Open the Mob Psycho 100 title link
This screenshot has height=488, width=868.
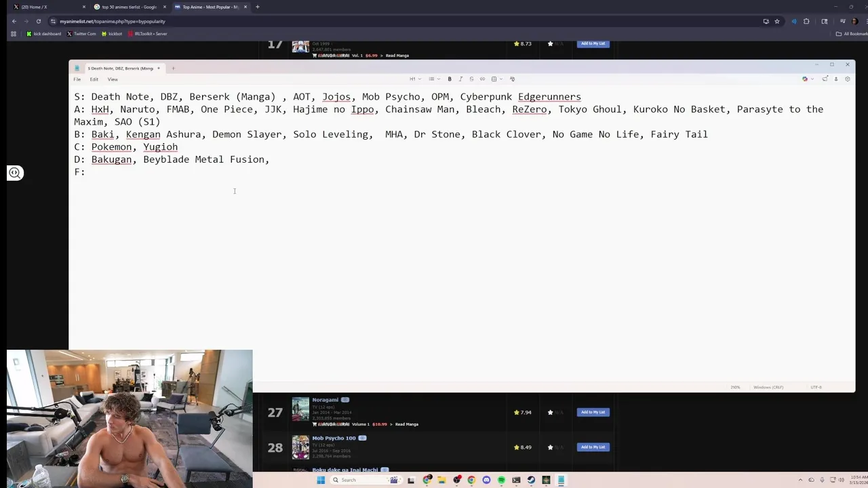tap(334, 439)
